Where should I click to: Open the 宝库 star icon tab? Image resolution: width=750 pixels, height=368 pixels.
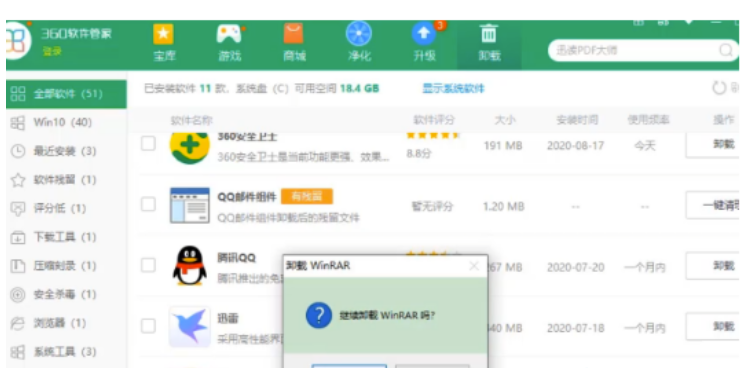tap(164, 43)
